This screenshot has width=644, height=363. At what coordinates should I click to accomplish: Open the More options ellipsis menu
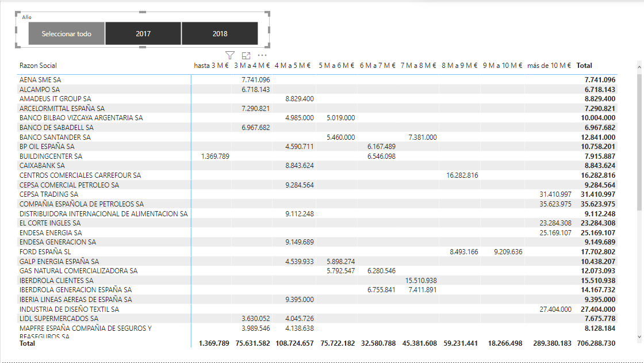point(263,55)
